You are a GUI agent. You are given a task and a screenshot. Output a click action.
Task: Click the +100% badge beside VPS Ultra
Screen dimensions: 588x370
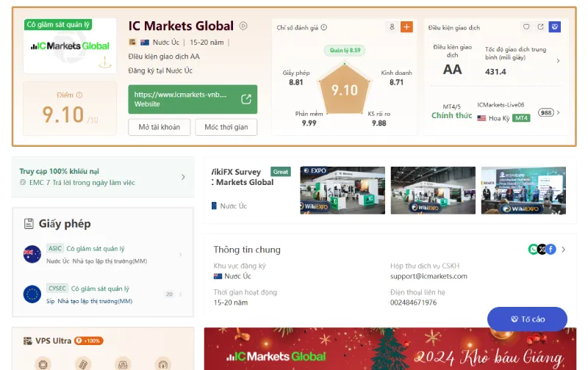coord(88,341)
